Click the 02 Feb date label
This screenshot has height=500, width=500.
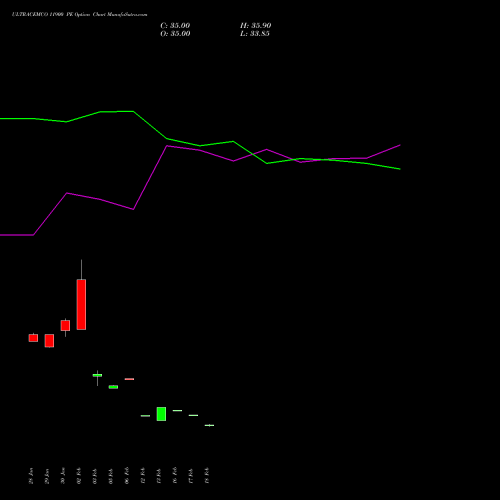[79, 476]
